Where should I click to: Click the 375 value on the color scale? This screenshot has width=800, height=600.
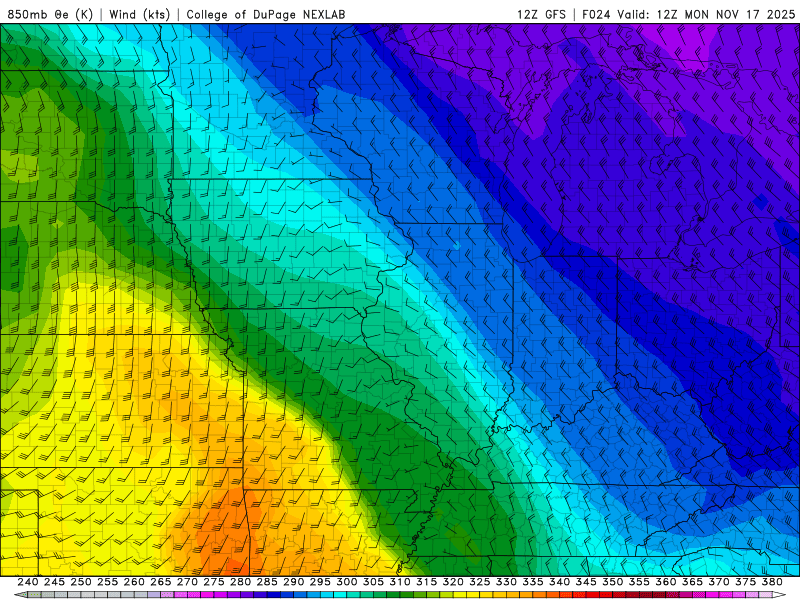click(x=745, y=582)
